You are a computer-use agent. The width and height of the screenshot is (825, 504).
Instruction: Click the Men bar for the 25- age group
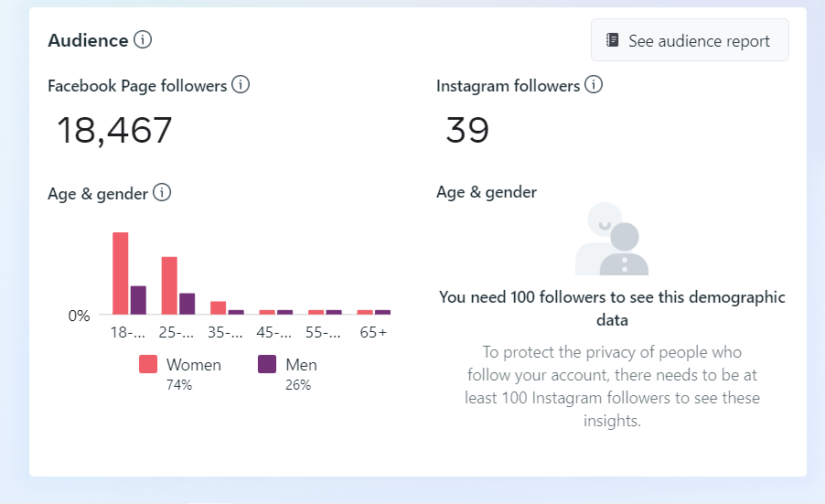click(187, 304)
